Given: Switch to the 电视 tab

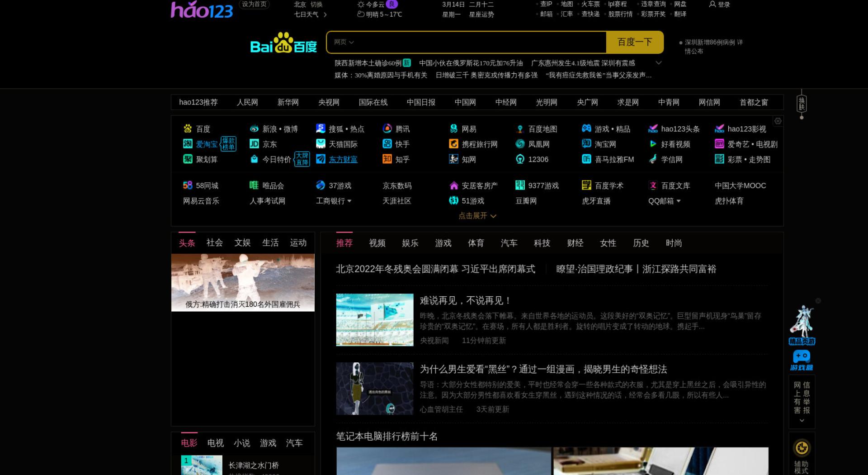Looking at the screenshot, I should pyautogui.click(x=216, y=443).
